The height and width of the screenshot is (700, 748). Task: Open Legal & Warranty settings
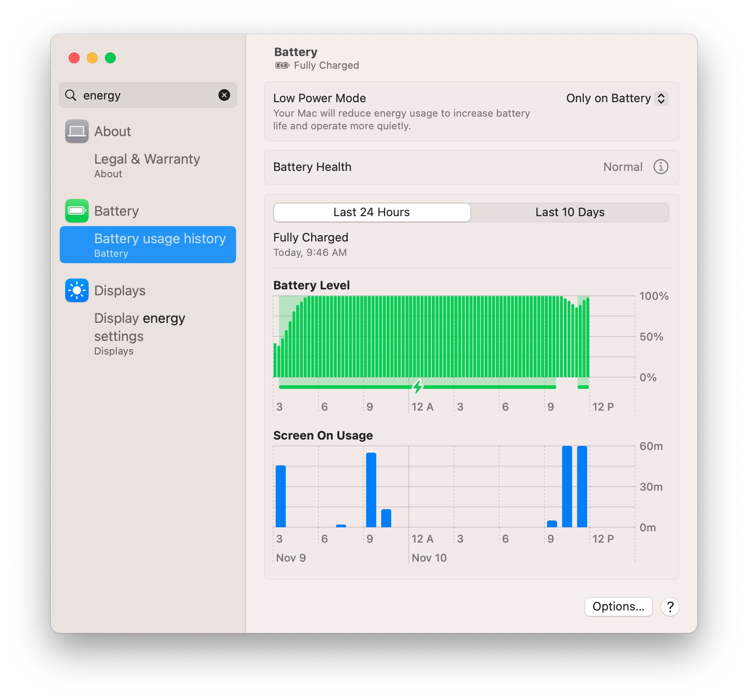[147, 165]
